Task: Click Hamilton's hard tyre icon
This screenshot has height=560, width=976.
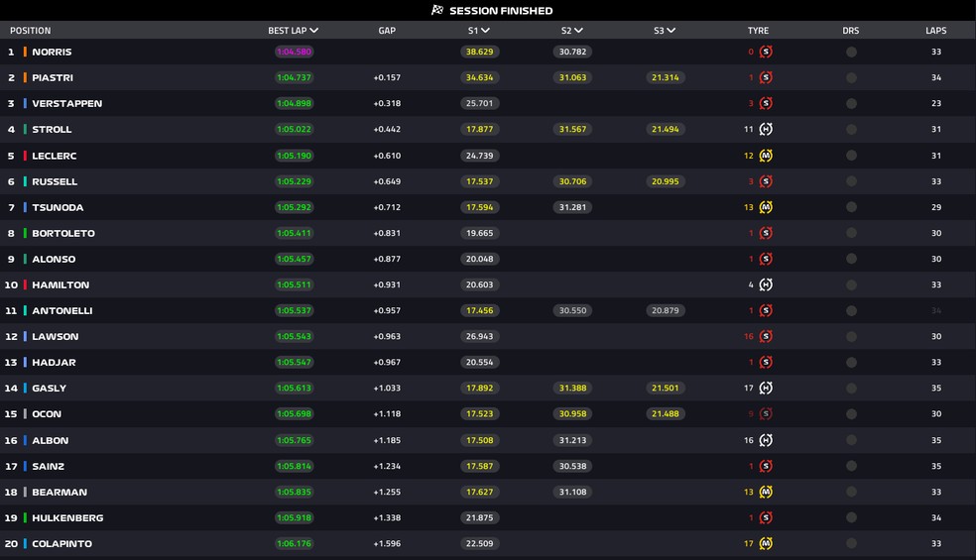Action: pos(766,284)
